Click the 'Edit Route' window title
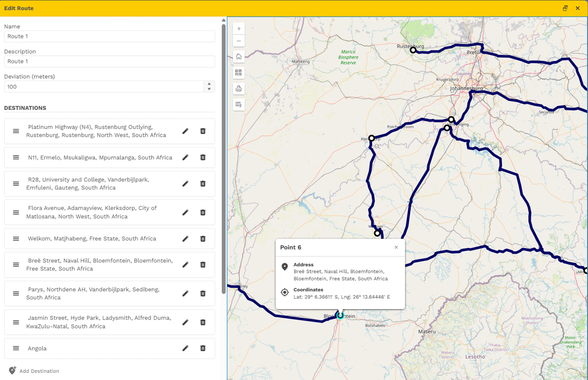The image size is (588, 380). coord(19,8)
